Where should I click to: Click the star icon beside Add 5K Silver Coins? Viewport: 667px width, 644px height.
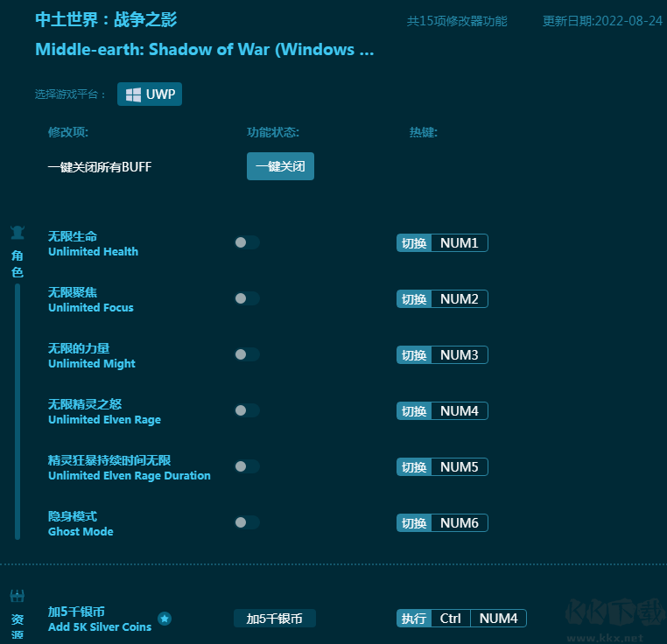(x=165, y=619)
